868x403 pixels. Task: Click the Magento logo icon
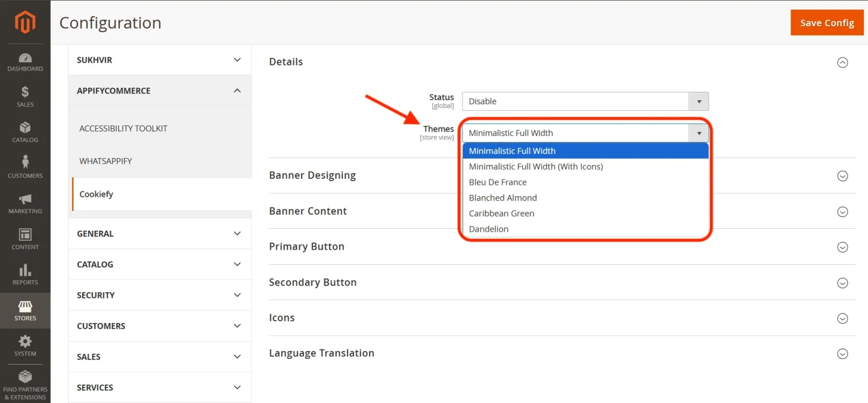click(25, 23)
